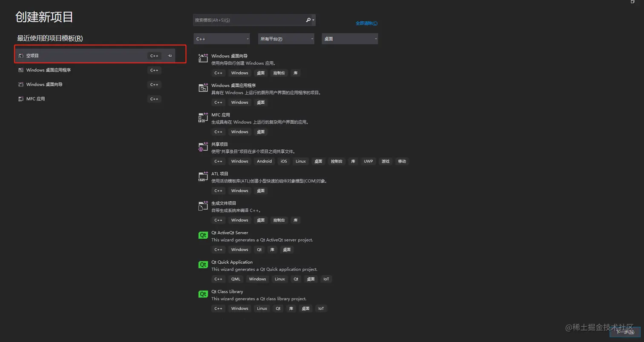Click the 移动 tag under 共享项目
Screen dimensions: 644x342
click(402, 161)
